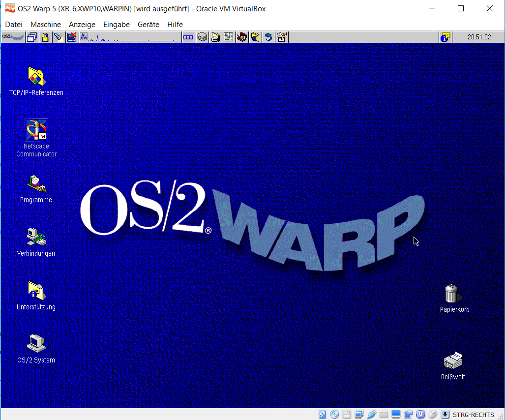Open the Datei menu
Image resolution: width=505 pixels, height=420 pixels.
[x=14, y=25]
